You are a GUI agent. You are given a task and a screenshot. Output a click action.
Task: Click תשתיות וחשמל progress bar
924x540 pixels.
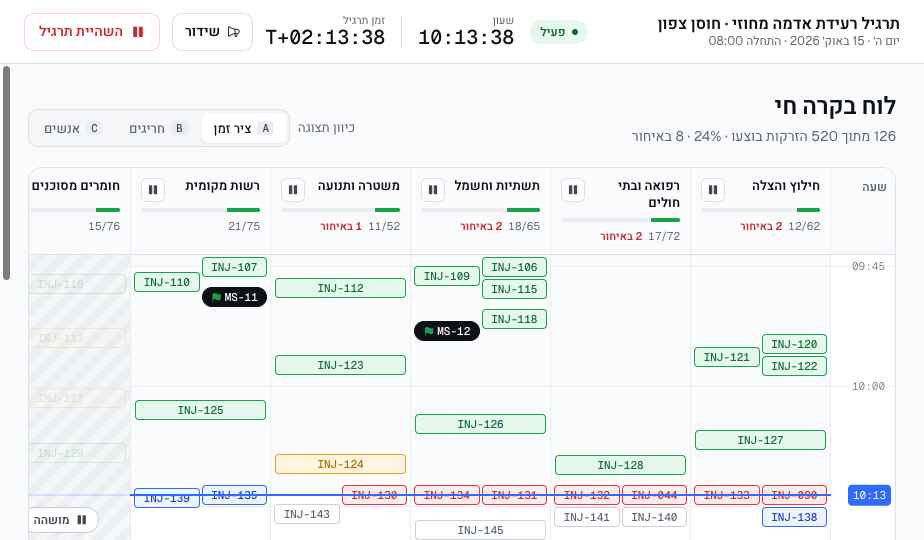coord(480,210)
